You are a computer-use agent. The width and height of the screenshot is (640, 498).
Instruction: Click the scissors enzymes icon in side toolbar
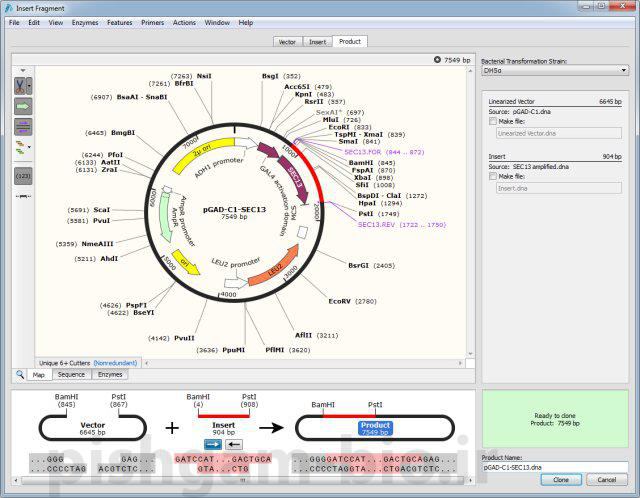tap(19, 86)
